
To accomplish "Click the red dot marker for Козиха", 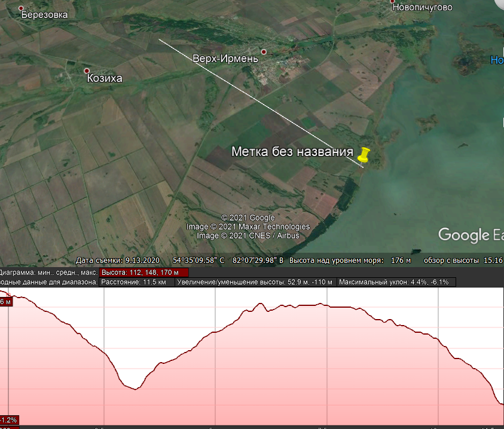I will [x=87, y=71].
